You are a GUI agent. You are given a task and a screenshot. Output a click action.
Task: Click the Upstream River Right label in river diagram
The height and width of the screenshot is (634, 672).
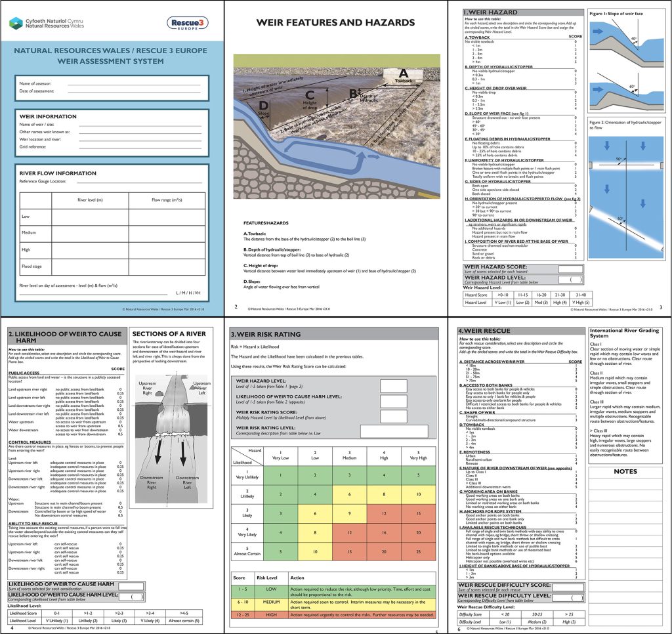coord(147,387)
